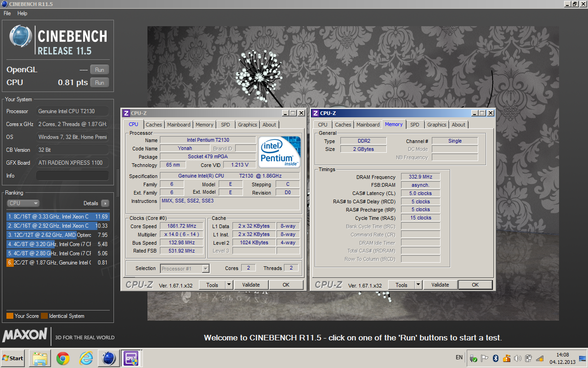The height and width of the screenshot is (368, 588).
Task: Click OK in left CPU-Z window
Action: [286, 285]
